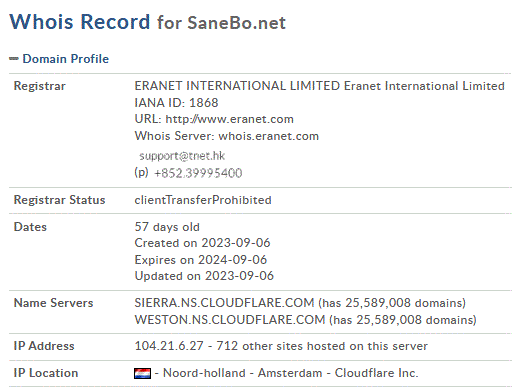Click the clientTransferProhibited status
Screen dimensions: 513x391
click(x=203, y=200)
